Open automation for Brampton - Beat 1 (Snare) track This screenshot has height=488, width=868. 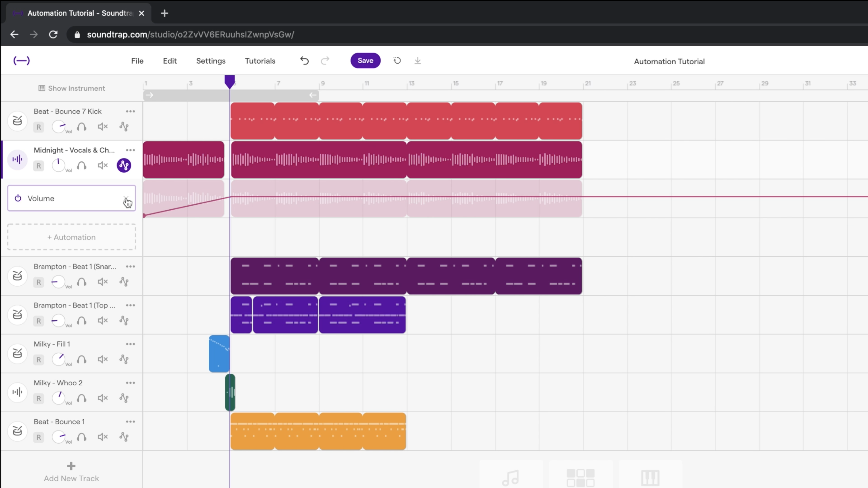point(124,282)
